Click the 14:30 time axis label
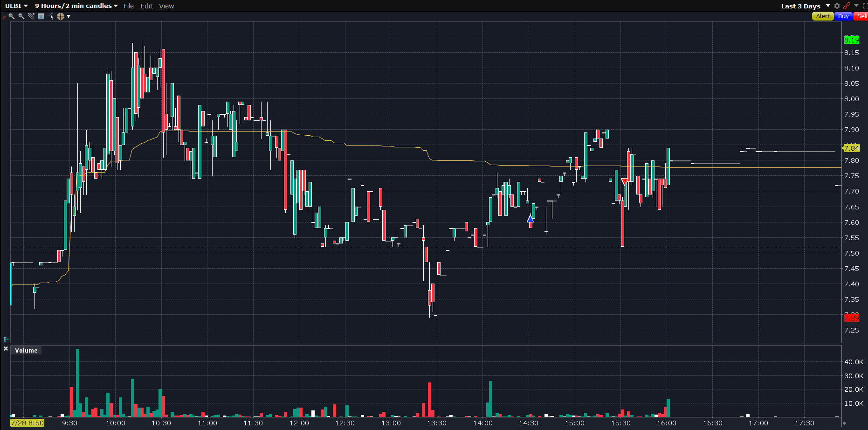868x430 pixels. (529, 423)
